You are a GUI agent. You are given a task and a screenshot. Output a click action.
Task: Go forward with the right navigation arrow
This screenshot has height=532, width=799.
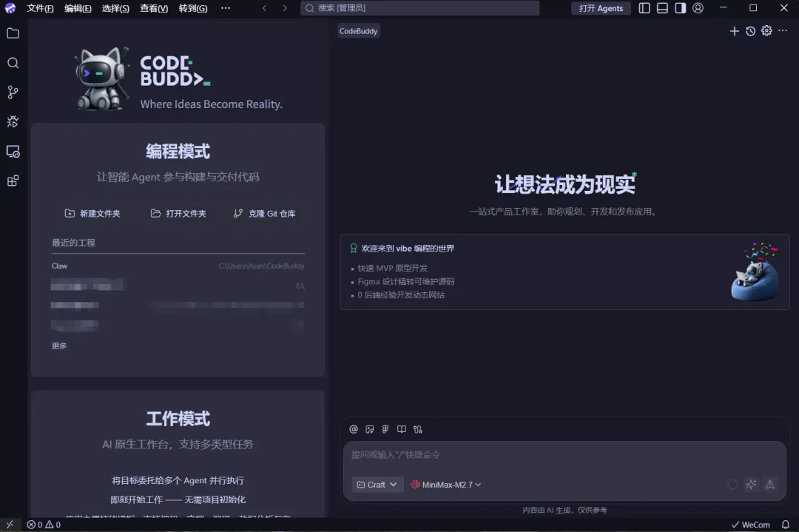coord(285,8)
